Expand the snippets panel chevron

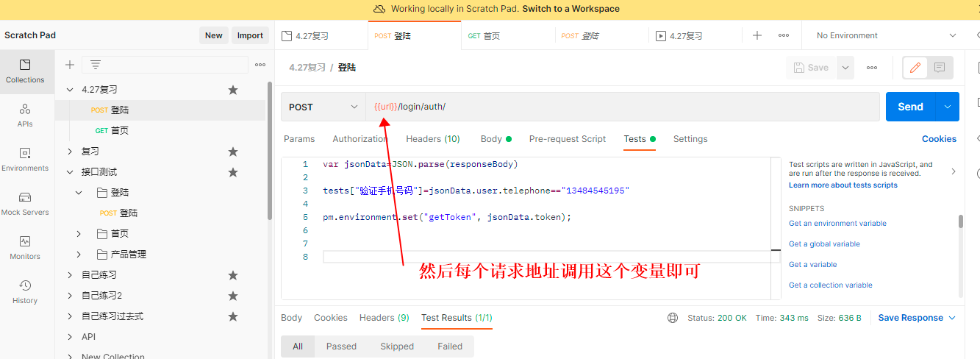(x=954, y=171)
